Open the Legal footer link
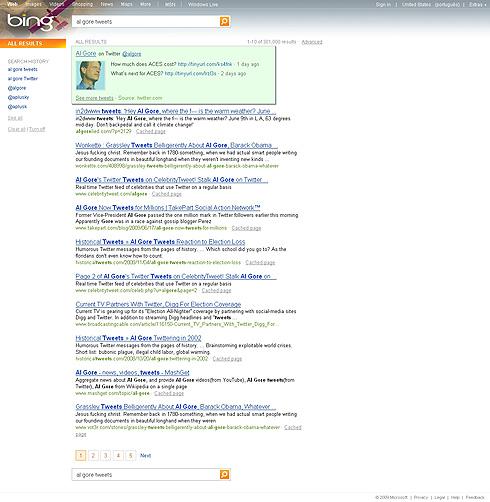490x502 pixels. click(x=440, y=497)
